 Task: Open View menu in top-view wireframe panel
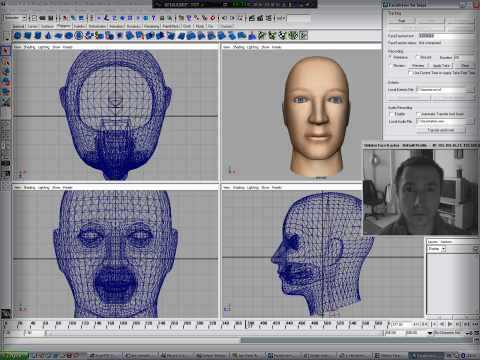click(17, 47)
